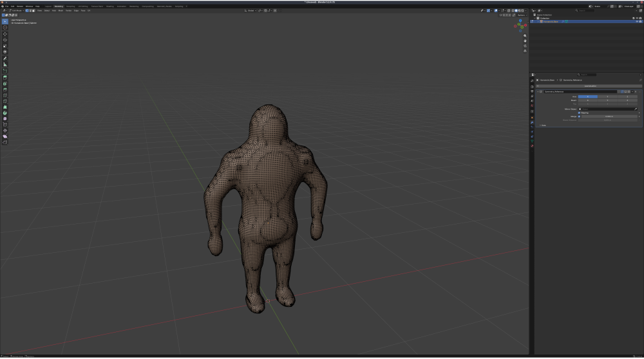Image resolution: width=644 pixels, height=359 pixels.
Task: Open the Mesh menu in viewport header
Action: coord(61,11)
